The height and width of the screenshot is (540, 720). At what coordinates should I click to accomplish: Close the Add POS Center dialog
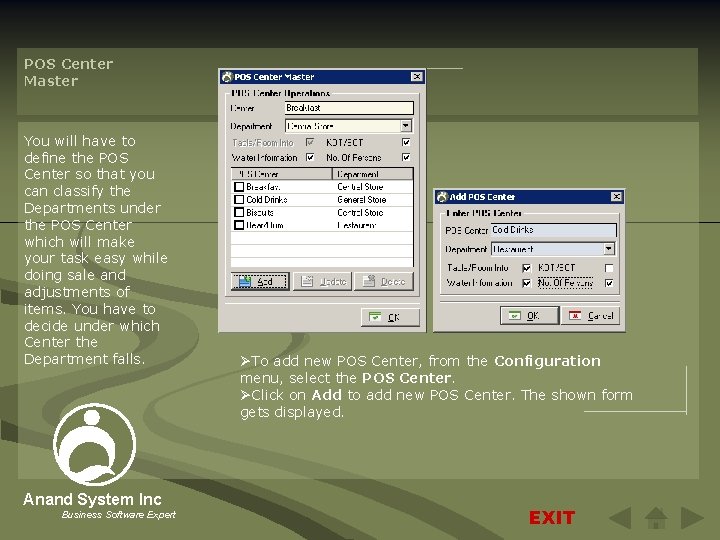pos(616,197)
